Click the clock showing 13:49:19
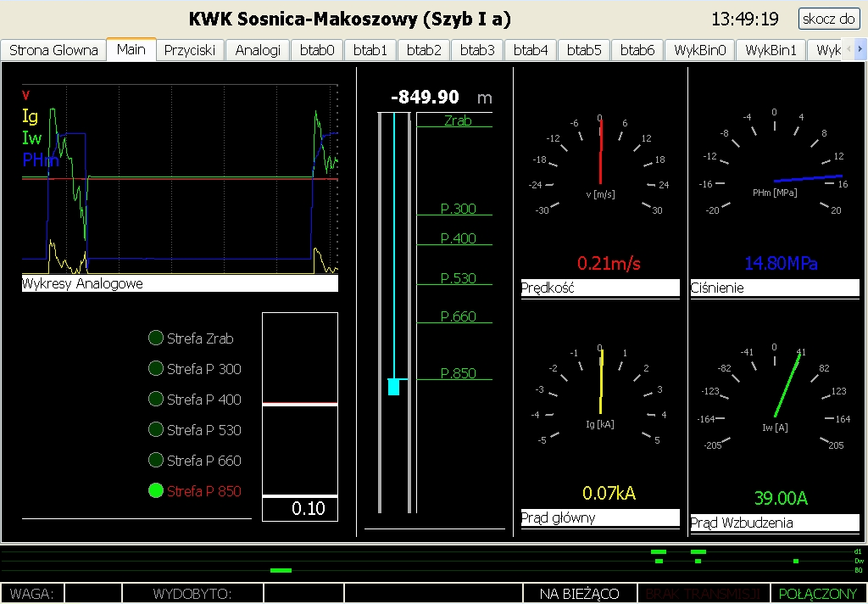868x604 pixels. coord(745,20)
